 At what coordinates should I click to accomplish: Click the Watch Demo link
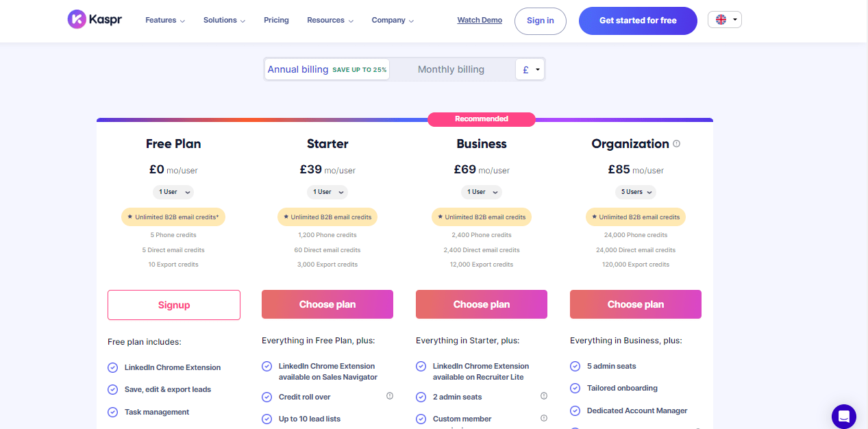point(479,20)
